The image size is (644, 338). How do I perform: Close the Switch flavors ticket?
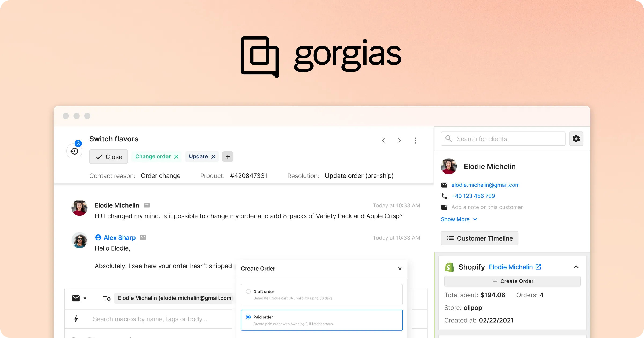coord(108,157)
